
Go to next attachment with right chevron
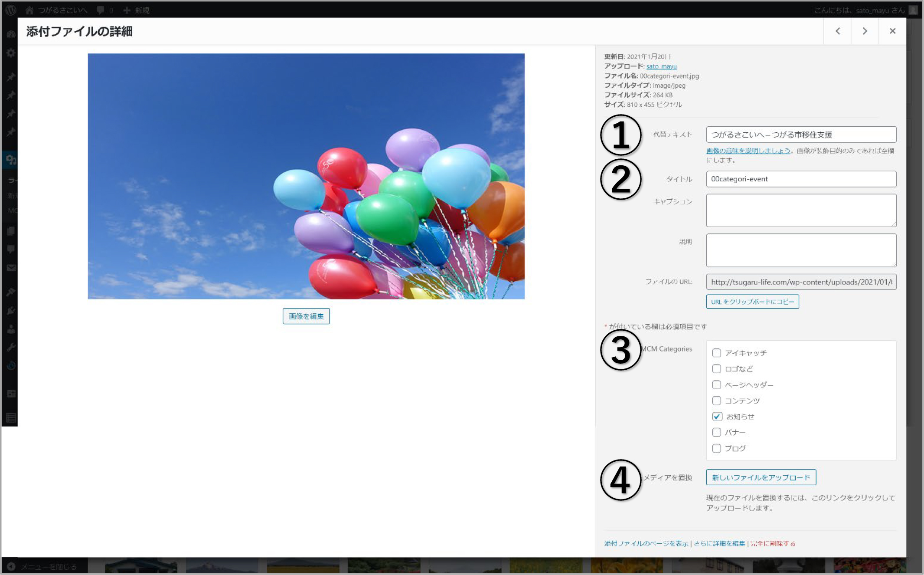point(865,31)
